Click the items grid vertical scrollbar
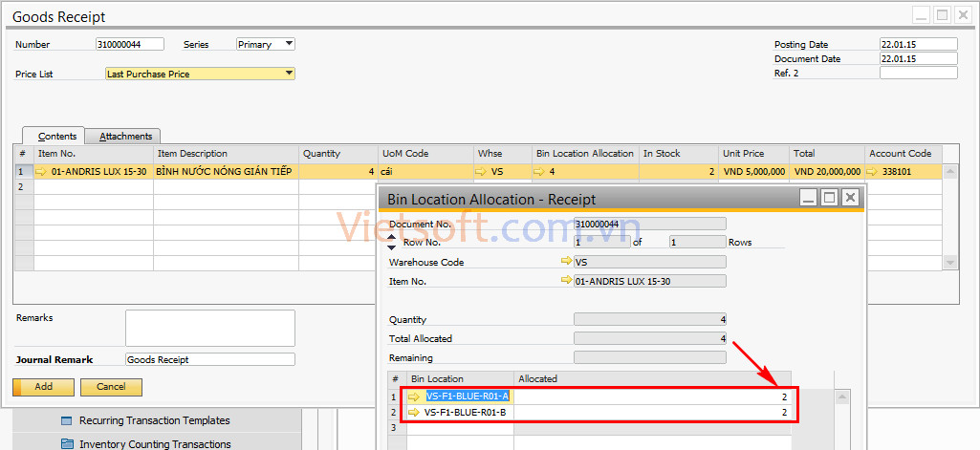 (950, 217)
